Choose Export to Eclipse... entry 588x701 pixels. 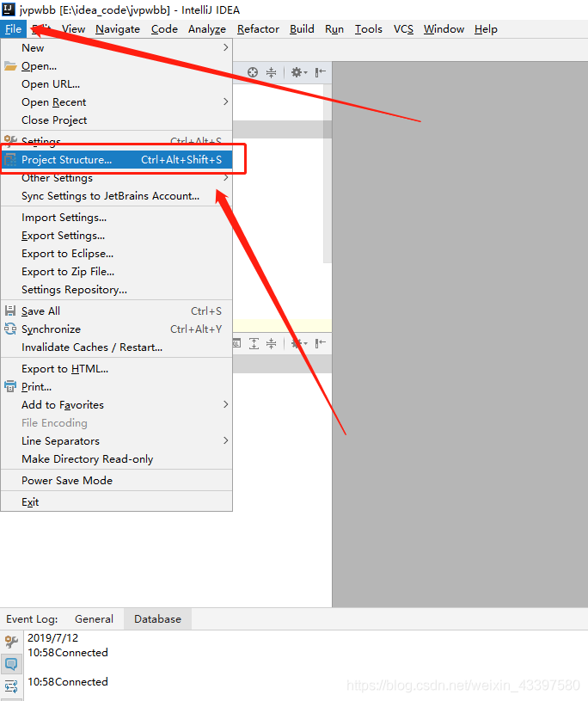[117, 254]
